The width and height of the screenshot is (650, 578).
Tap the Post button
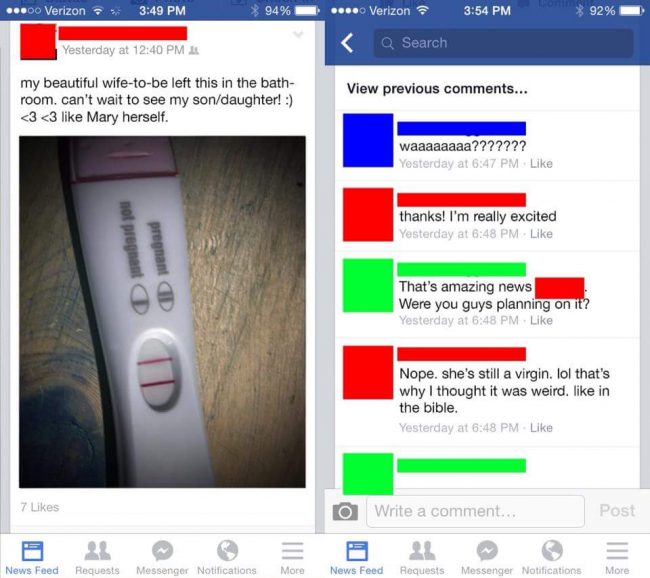[617, 511]
